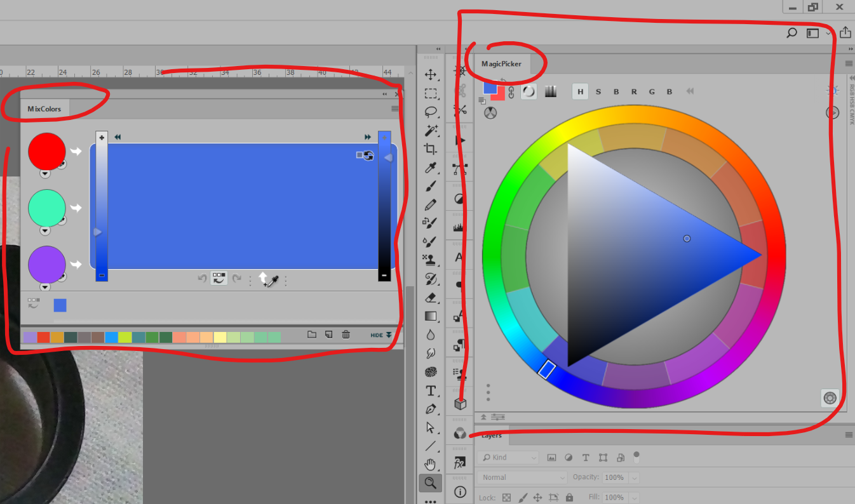
Task: Add the red color to the mix
Action: pyautogui.click(x=76, y=151)
